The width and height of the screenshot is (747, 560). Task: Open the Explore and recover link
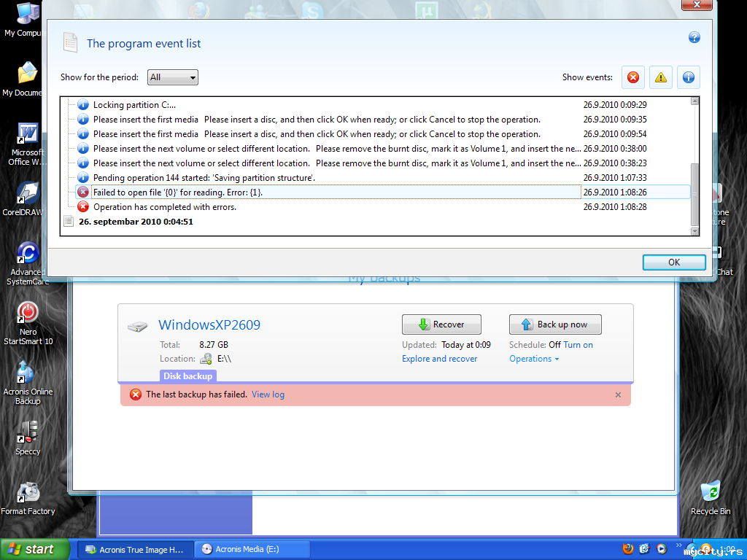pyautogui.click(x=439, y=359)
